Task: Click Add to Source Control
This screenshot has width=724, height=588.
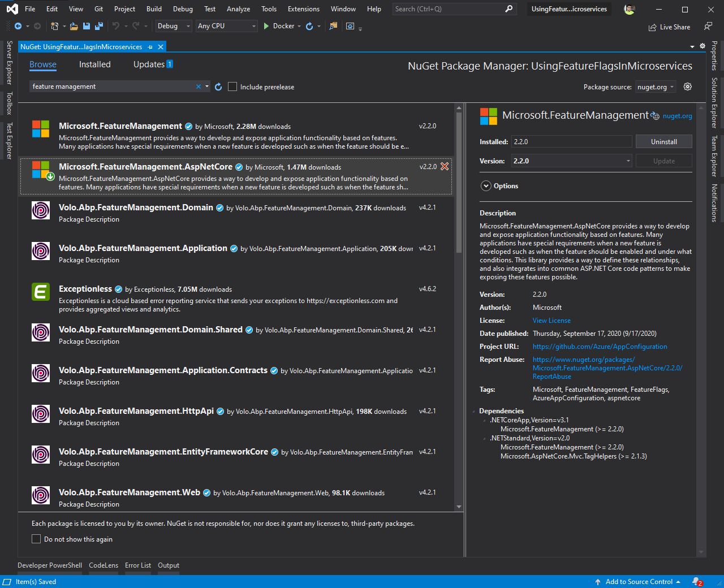Action: pos(639,582)
